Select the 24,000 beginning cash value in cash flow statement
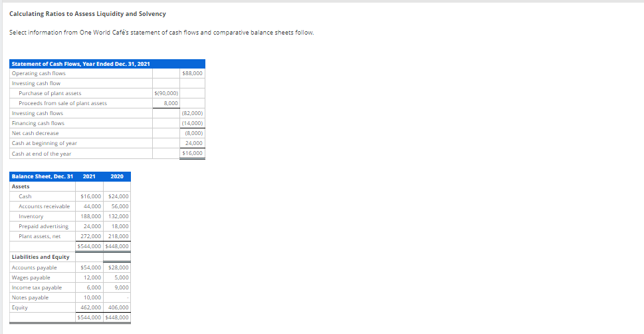 [x=194, y=143]
